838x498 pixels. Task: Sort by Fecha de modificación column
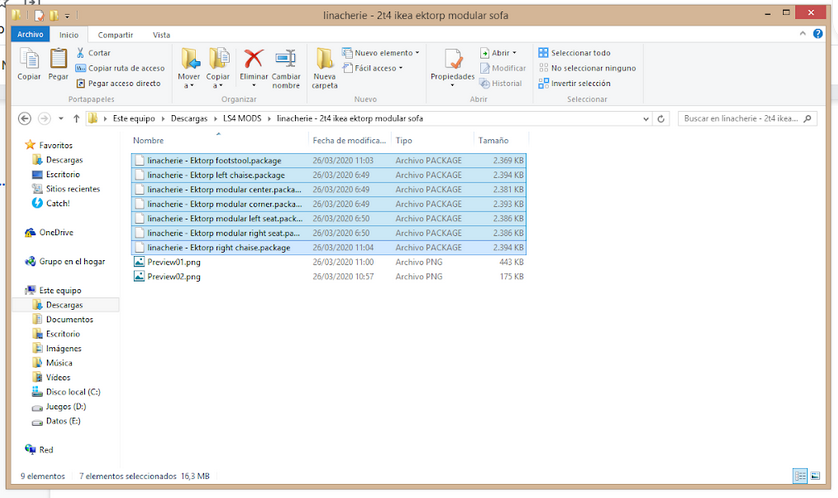point(350,141)
